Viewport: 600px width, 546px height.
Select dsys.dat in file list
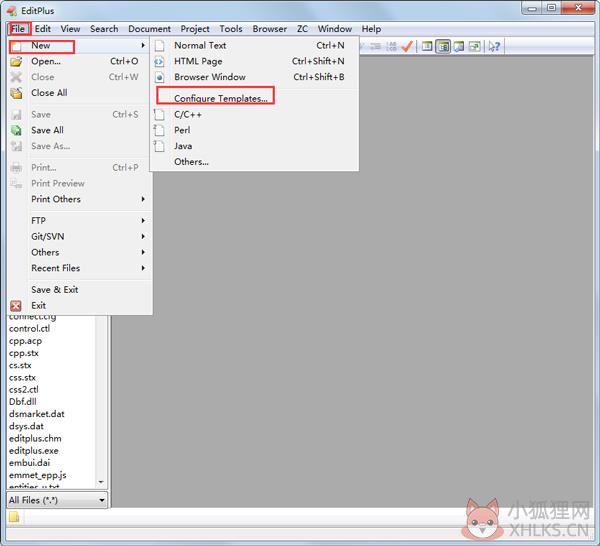(x=26, y=426)
